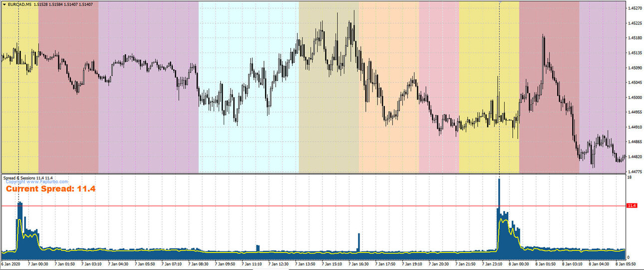Click the 7 Jan 13:50 time label
Screen dimensions: 644x270
pyautogui.click(x=305, y=264)
